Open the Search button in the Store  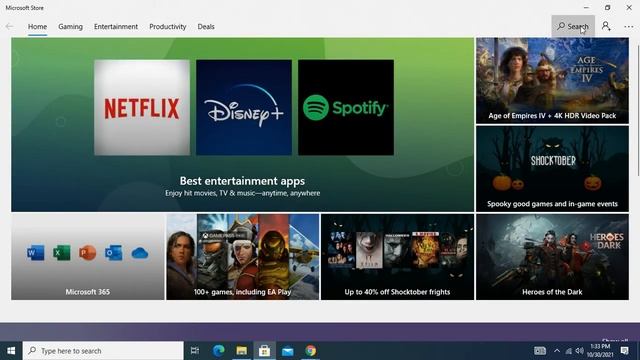[573, 27]
